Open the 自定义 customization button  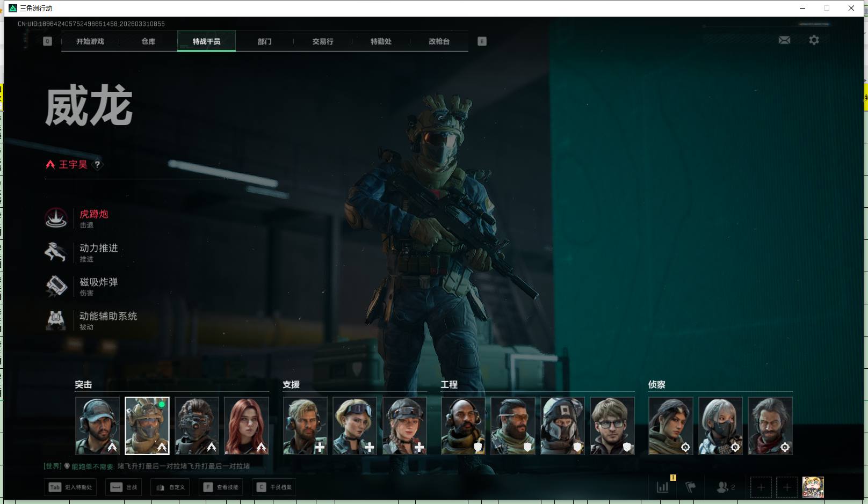[x=171, y=487]
